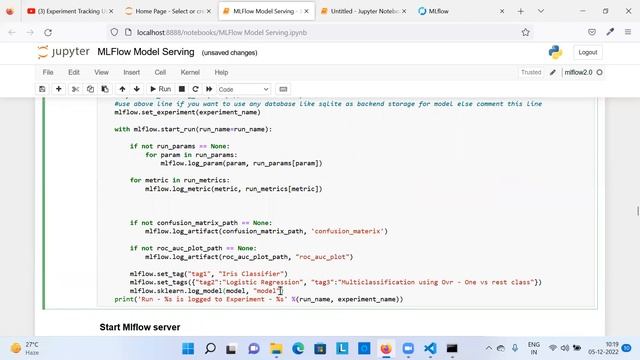Image resolution: width=640 pixels, height=360 pixels.
Task: Open Zoom from taskbar
Action: pos(408,349)
